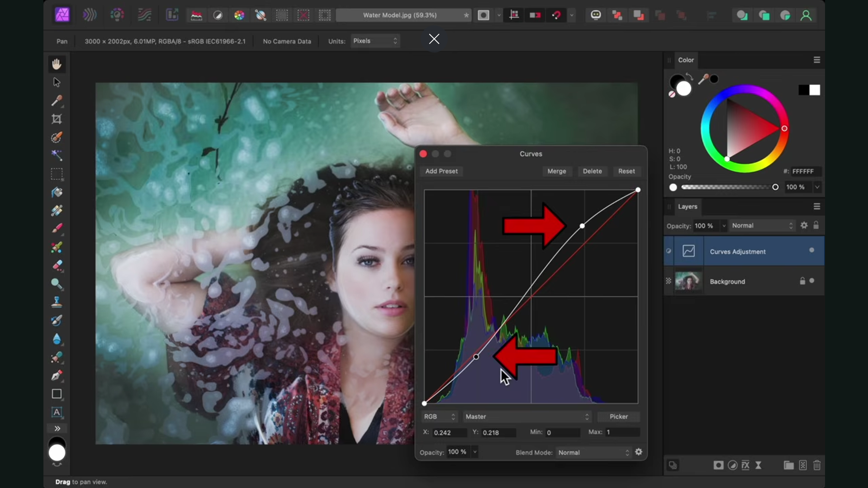Image resolution: width=868 pixels, height=488 pixels.
Task: Click the Reset button in Curves
Action: pos(626,171)
